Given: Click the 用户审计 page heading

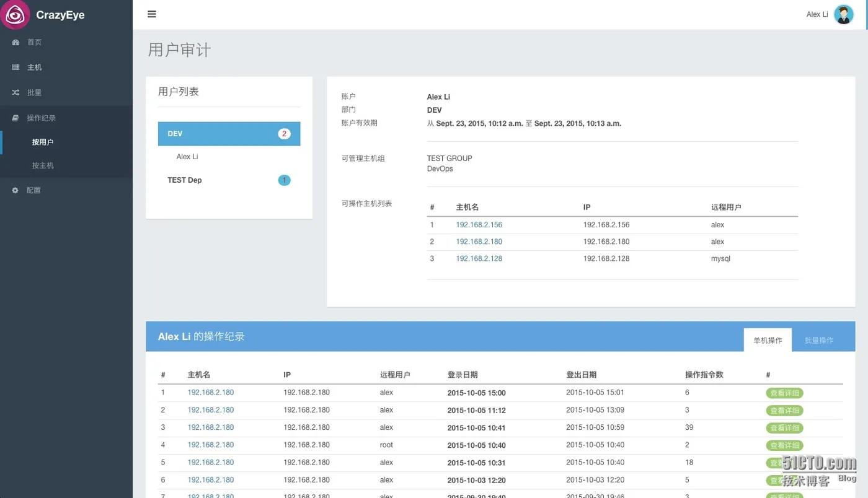Looking at the screenshot, I should [179, 50].
